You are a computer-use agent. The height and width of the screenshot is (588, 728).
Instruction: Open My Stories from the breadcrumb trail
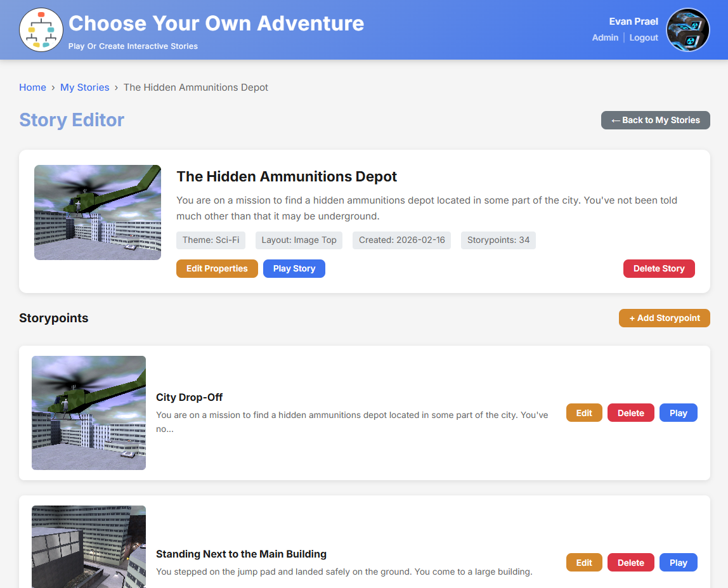(84, 87)
